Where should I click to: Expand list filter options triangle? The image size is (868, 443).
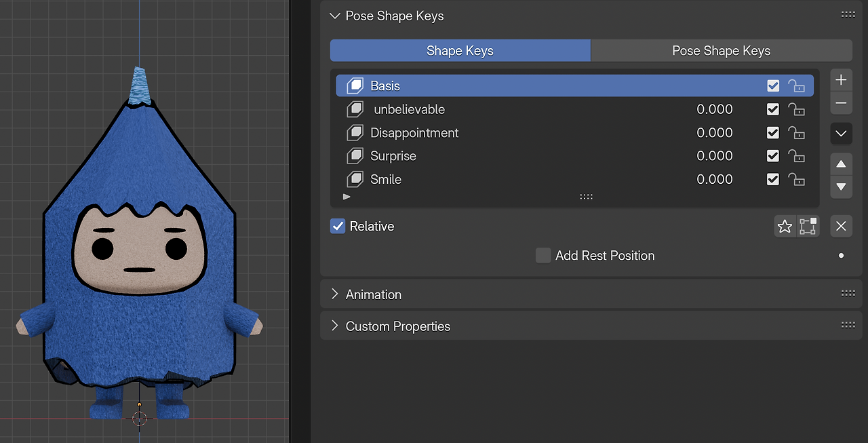[x=347, y=197]
